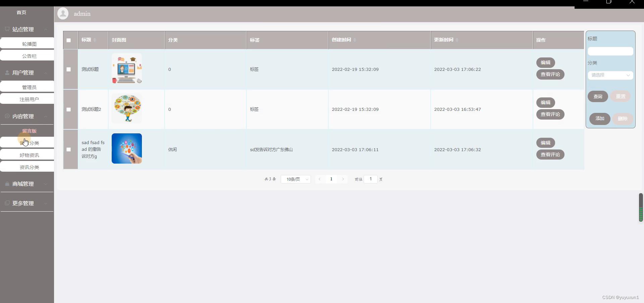
Task: Open the 轮播图 menu item
Action: pyautogui.click(x=27, y=44)
